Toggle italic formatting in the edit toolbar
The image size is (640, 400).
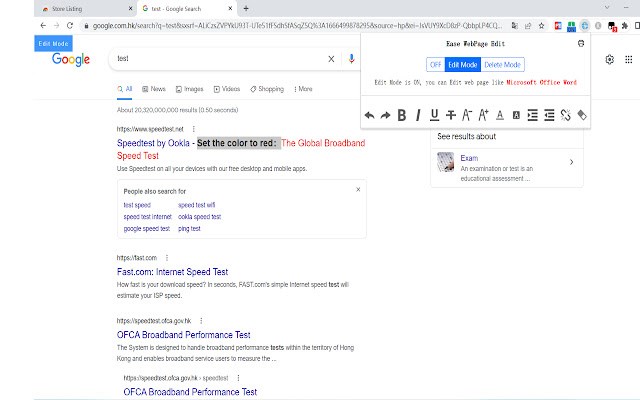tap(418, 116)
